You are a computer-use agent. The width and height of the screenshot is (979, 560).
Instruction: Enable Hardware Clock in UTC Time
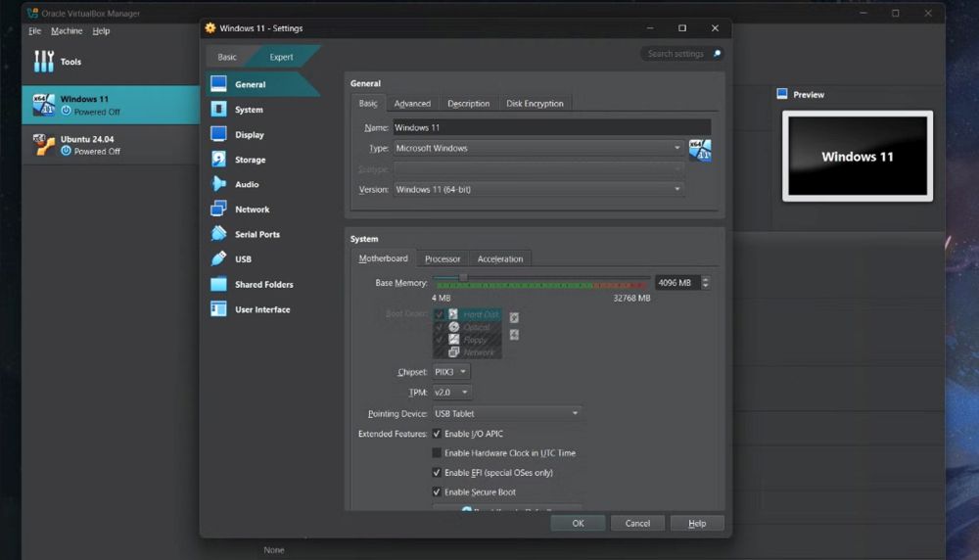tap(437, 453)
